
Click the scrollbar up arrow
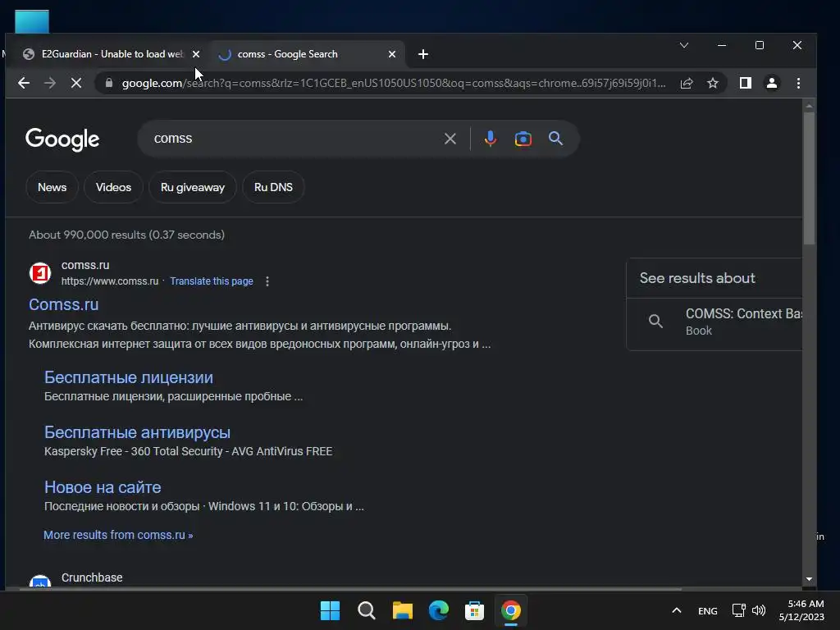pos(809,106)
